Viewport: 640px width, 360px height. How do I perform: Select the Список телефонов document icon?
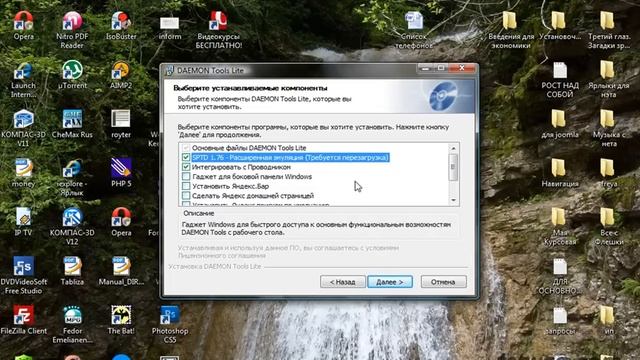point(414,29)
